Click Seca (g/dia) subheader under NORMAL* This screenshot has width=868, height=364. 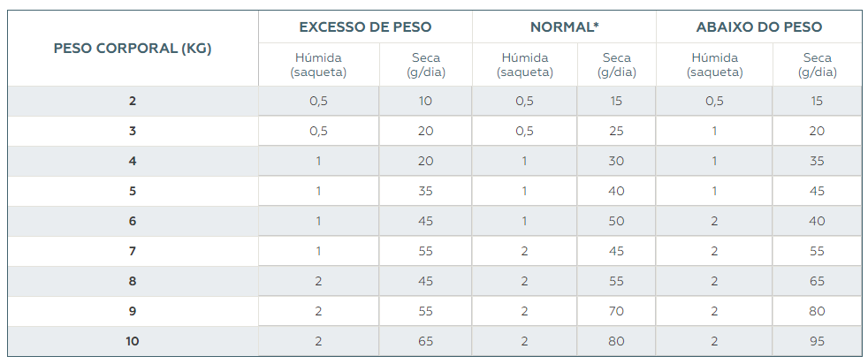[616, 64]
